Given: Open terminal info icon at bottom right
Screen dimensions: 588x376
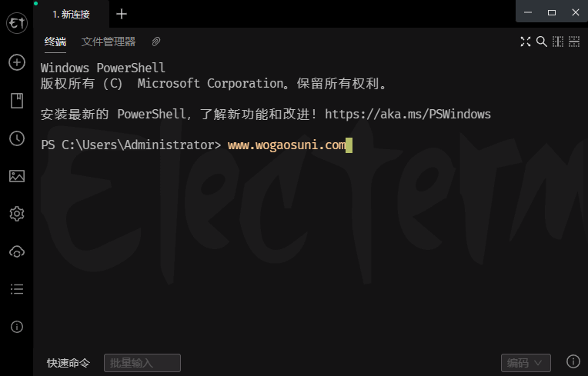Looking at the screenshot, I should click(573, 361).
